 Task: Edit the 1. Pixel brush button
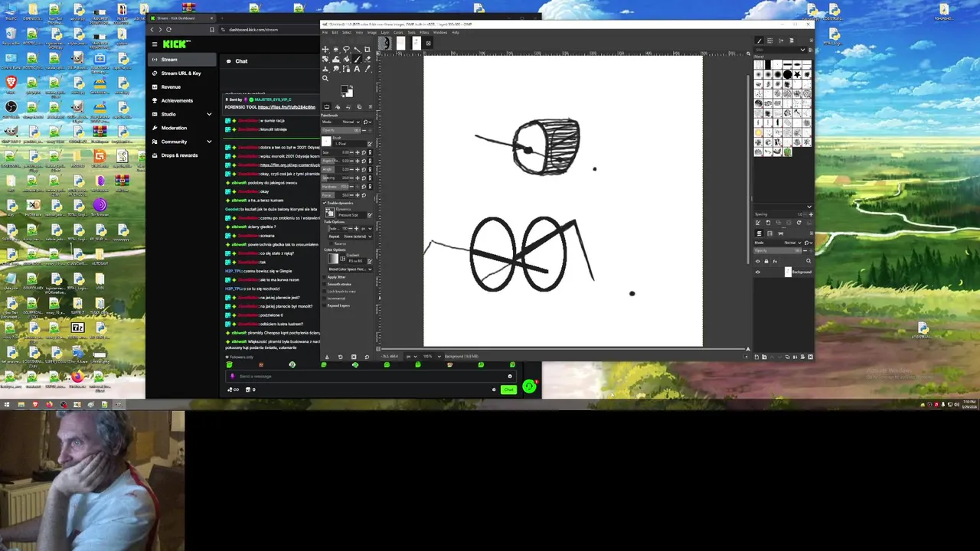370,143
